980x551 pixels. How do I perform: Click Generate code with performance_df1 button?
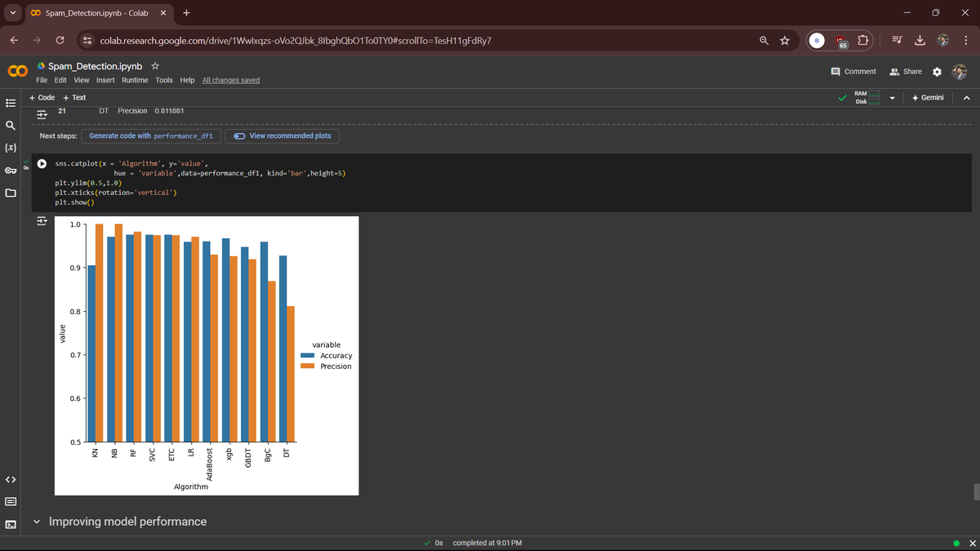tap(151, 136)
